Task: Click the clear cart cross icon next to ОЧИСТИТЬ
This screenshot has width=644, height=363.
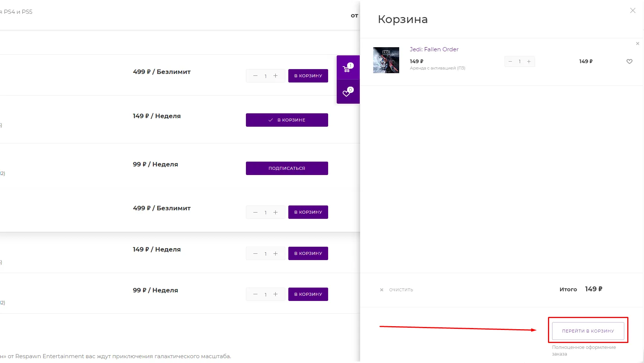Action: click(382, 290)
